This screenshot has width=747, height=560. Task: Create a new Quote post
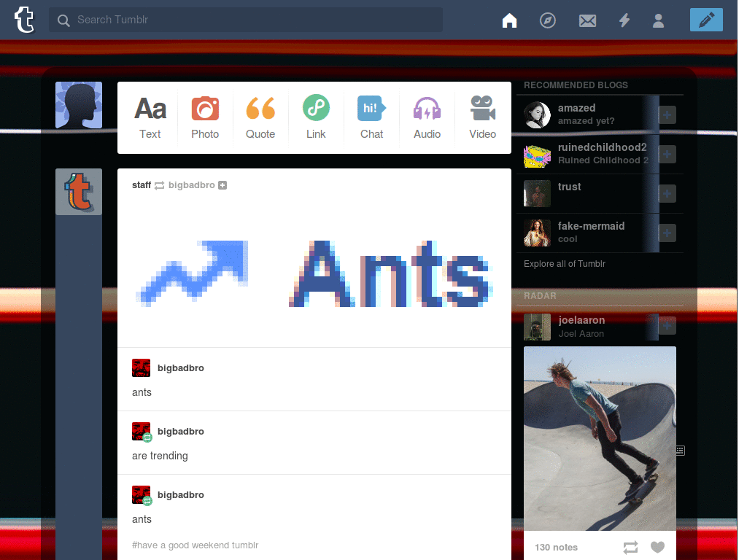click(x=260, y=117)
